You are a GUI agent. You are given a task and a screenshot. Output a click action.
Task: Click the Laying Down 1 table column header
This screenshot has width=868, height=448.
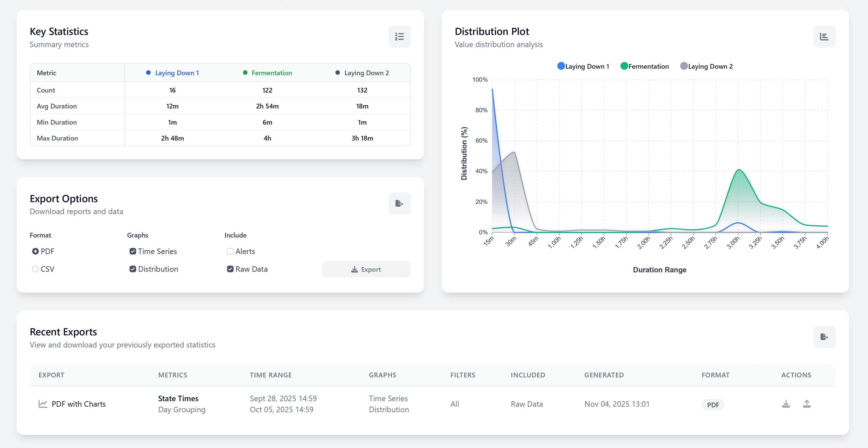(x=172, y=73)
